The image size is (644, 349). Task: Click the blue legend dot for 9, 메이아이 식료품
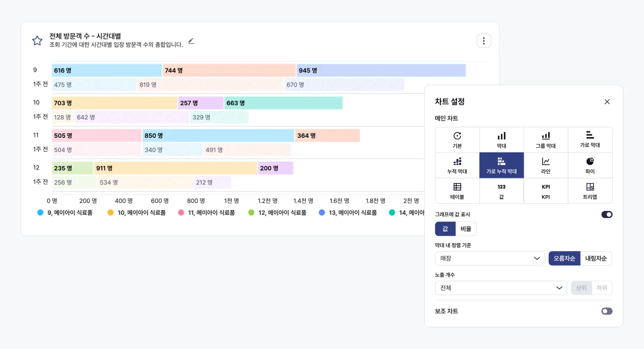point(40,213)
